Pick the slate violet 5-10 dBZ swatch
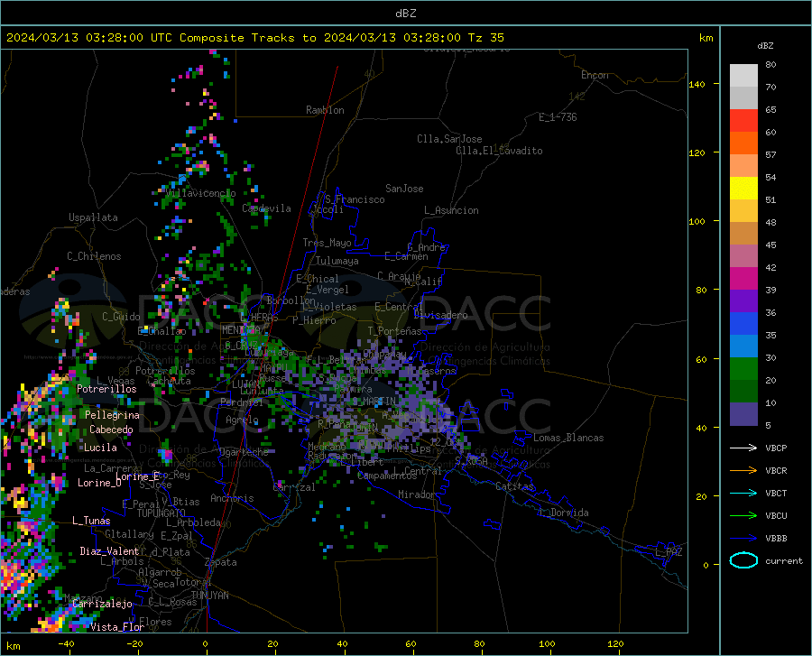The image size is (812, 656). tap(743, 414)
